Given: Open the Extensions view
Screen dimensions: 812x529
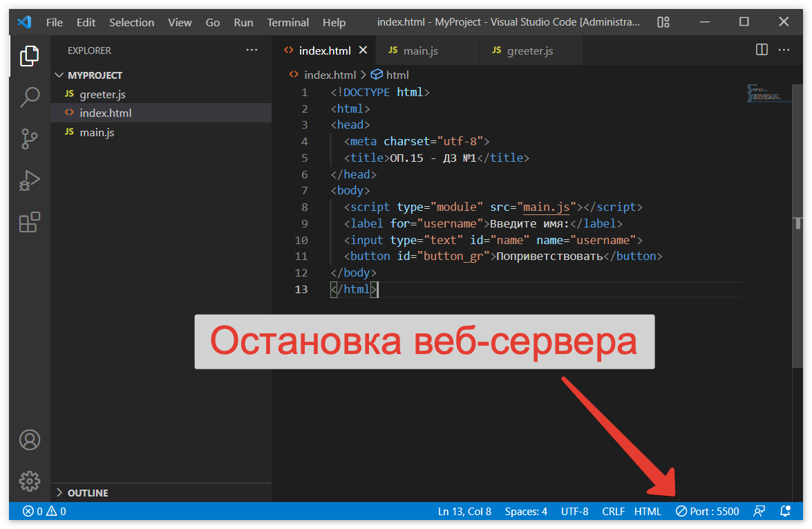Looking at the screenshot, I should [x=29, y=222].
